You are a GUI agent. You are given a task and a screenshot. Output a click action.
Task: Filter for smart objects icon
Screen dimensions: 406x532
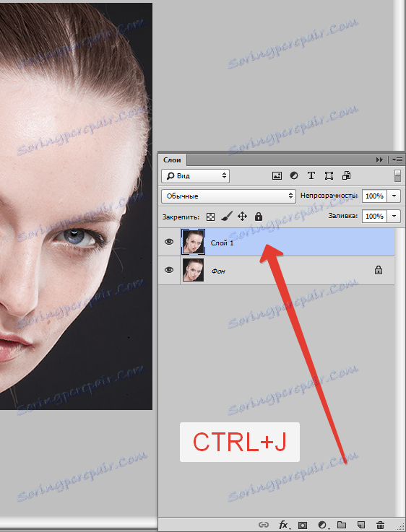tap(346, 175)
